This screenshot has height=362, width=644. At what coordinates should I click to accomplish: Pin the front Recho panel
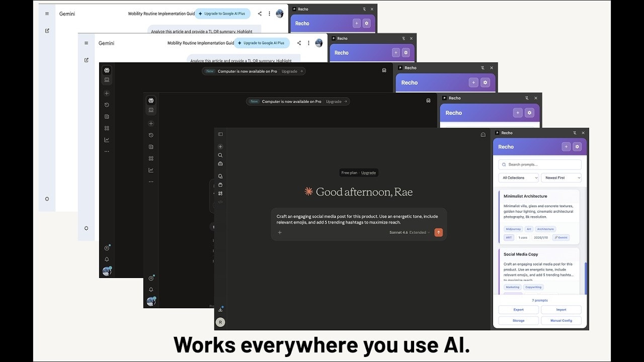[x=575, y=133]
